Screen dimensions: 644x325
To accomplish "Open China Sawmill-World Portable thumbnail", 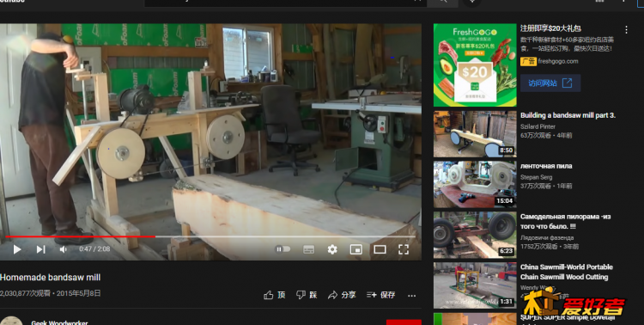I will [x=475, y=285].
